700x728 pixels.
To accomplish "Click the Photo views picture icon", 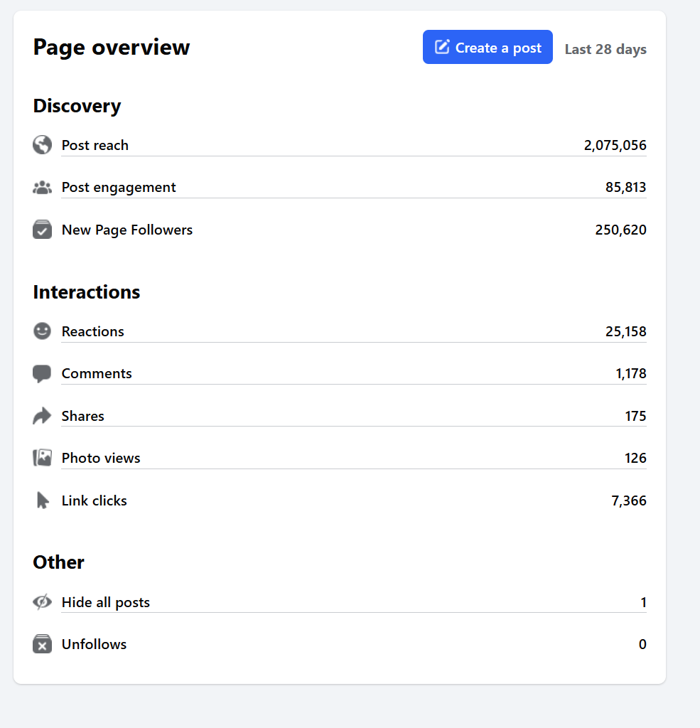I will 43,458.
